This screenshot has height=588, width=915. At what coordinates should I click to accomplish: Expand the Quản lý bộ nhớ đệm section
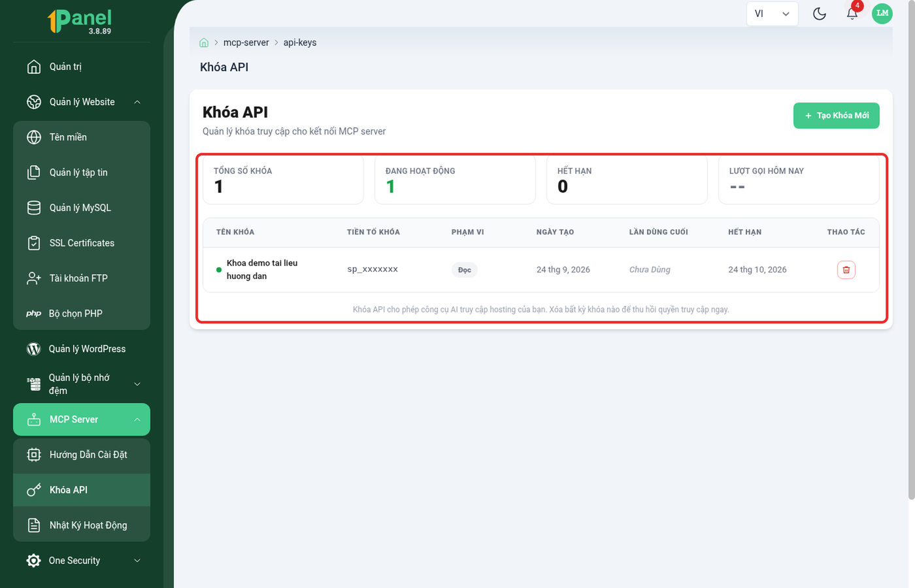pos(137,384)
